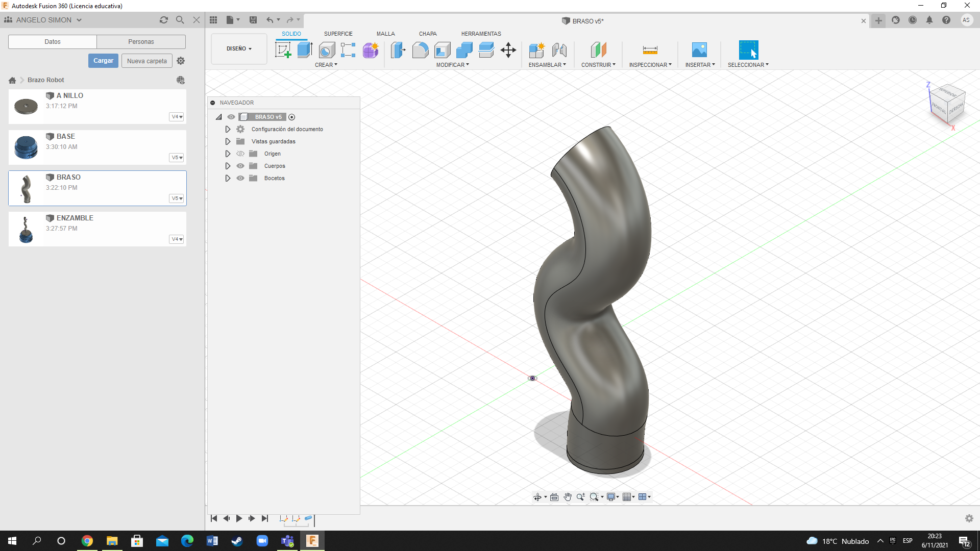Open the DISEÑO workspace dropdown
Image resolution: width=980 pixels, height=551 pixels.
click(239, 49)
